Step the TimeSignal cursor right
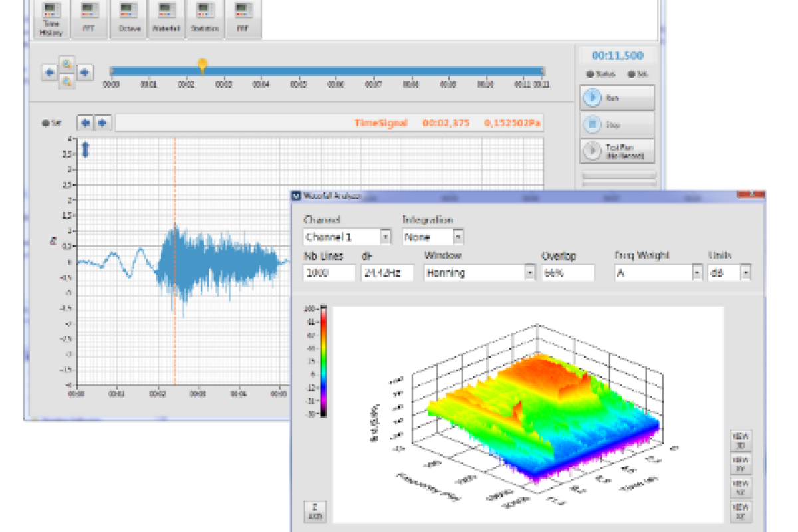Image resolution: width=798 pixels, height=532 pixels. click(102, 122)
